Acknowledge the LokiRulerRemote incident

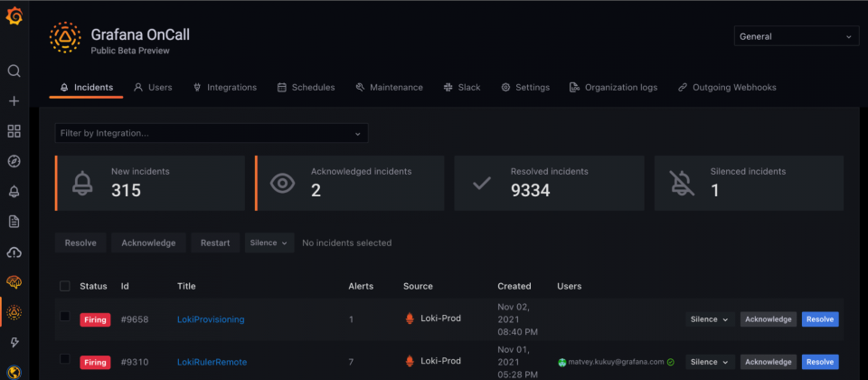click(x=769, y=362)
